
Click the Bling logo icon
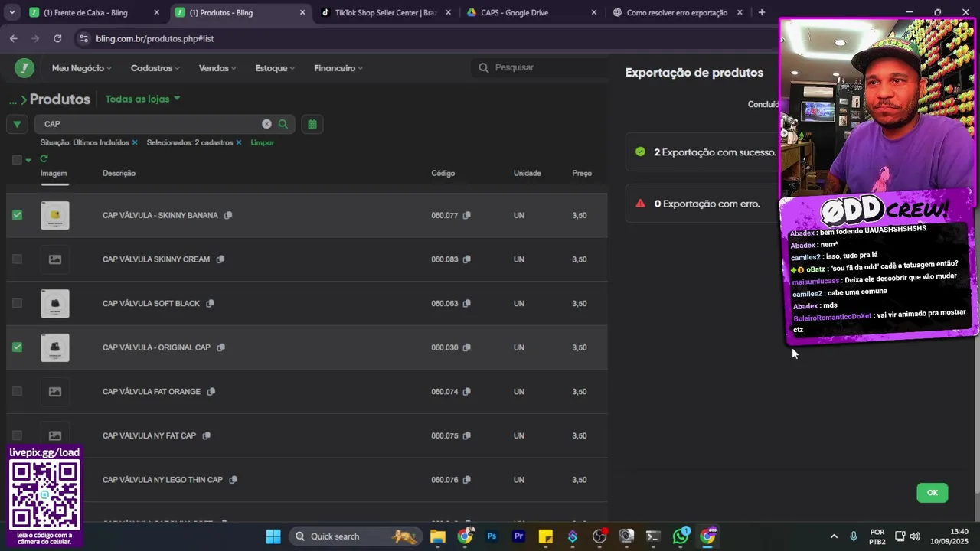pyautogui.click(x=24, y=68)
